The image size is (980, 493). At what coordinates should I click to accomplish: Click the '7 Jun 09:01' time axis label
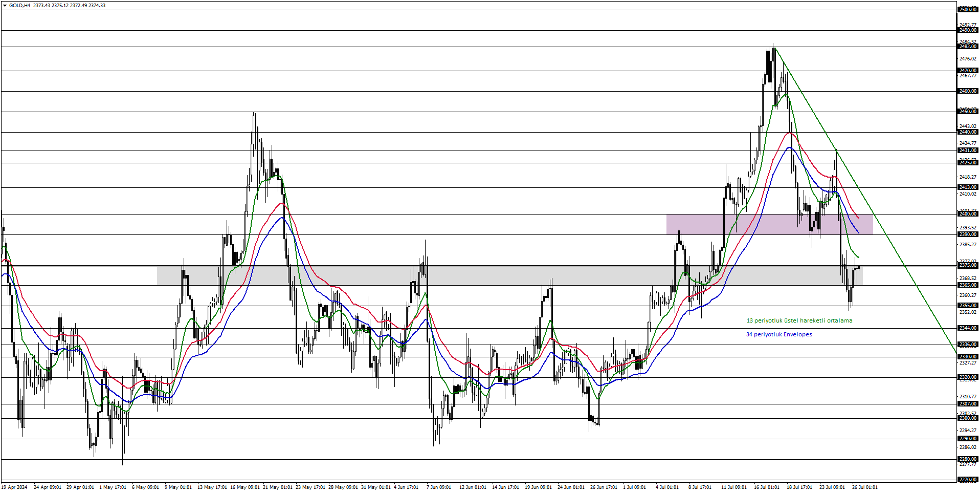(x=439, y=487)
